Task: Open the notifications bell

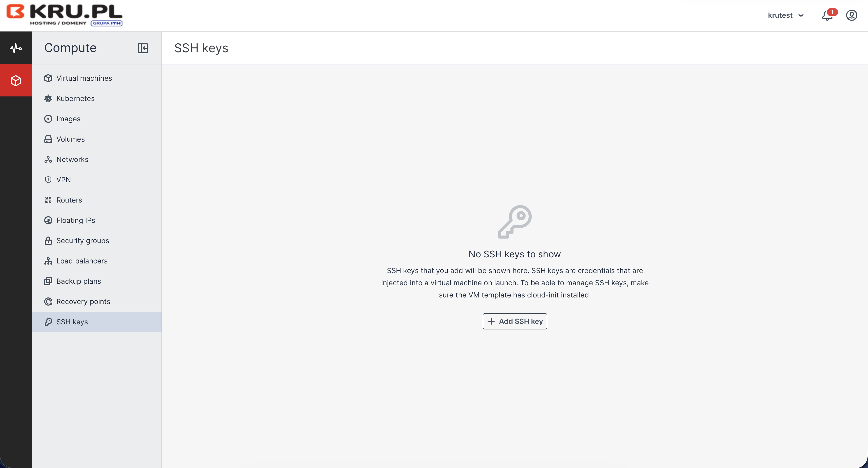Action: (x=827, y=15)
